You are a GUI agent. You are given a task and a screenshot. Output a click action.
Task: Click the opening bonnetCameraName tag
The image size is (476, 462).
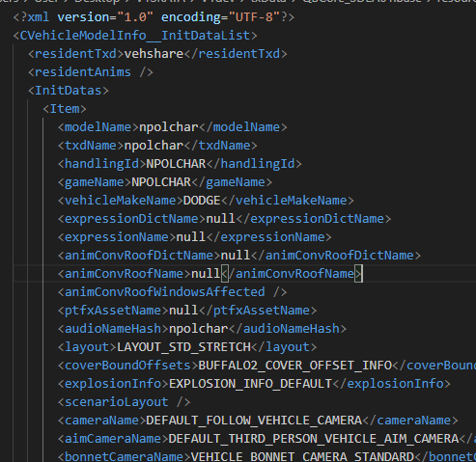[x=125, y=456]
